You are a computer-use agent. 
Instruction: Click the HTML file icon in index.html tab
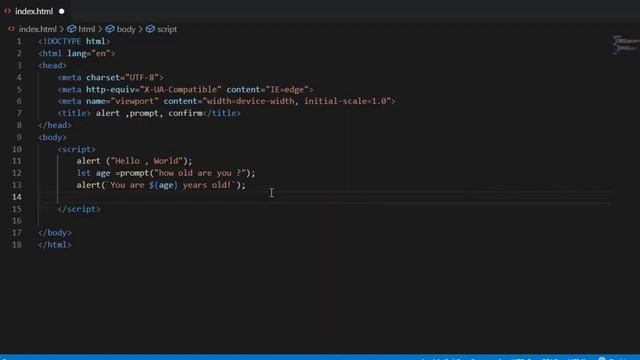point(7,11)
